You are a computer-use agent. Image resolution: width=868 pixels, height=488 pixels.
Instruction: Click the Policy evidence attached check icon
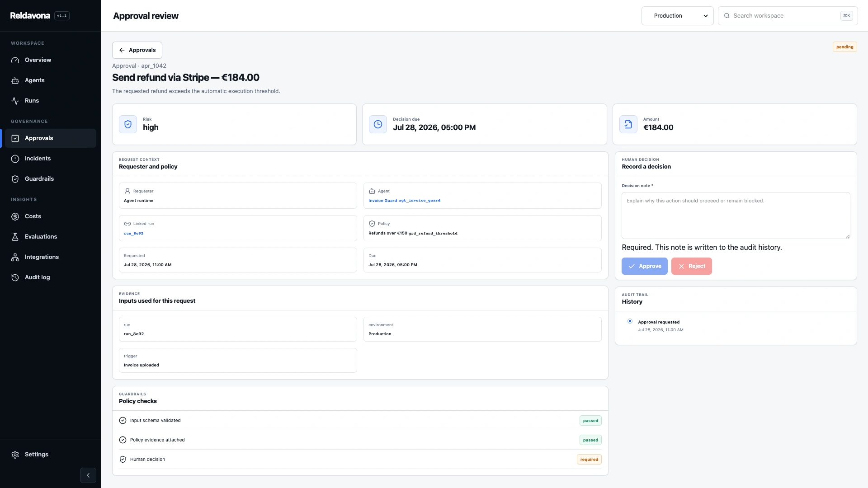coord(123,440)
